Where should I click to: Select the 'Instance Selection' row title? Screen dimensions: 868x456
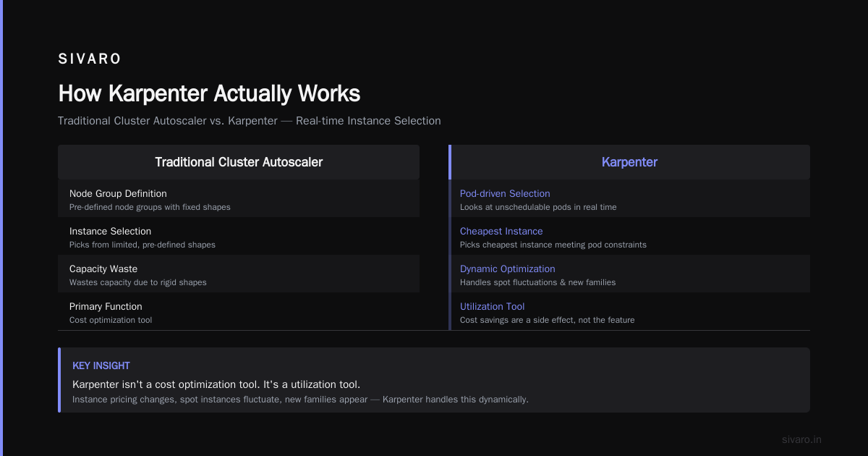110,231
